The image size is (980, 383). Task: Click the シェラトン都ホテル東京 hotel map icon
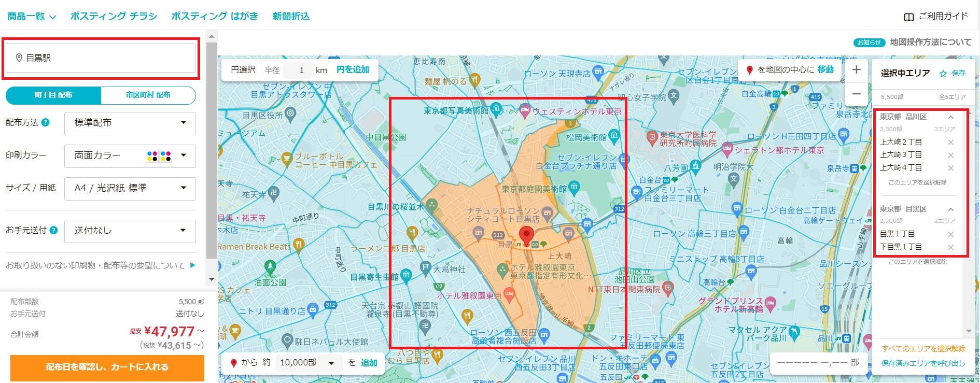click(x=727, y=149)
